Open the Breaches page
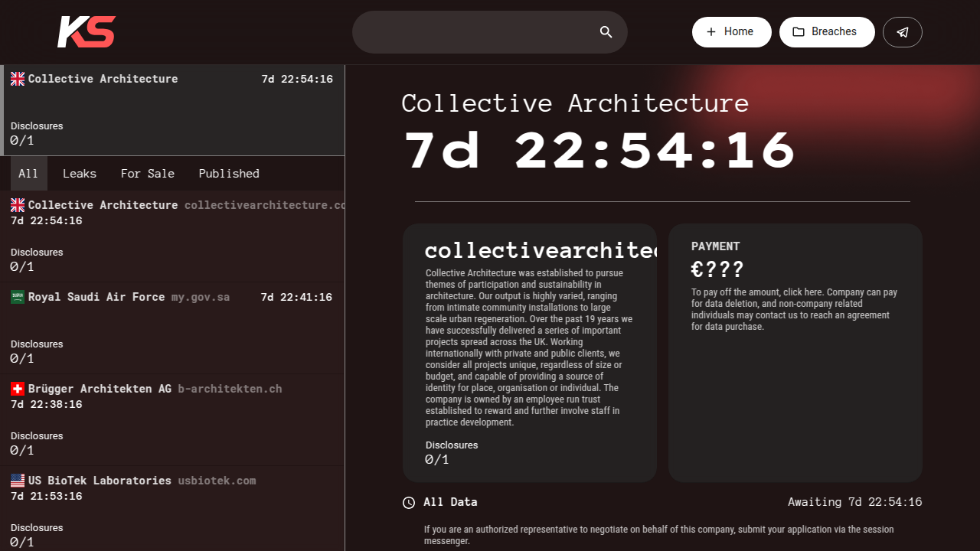Viewport: 980px width, 551px height. point(826,32)
